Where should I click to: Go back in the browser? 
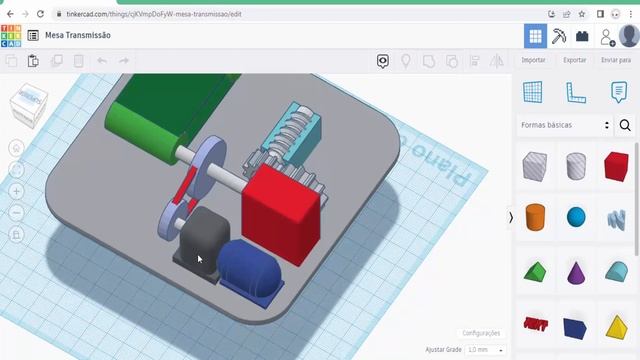(10, 14)
